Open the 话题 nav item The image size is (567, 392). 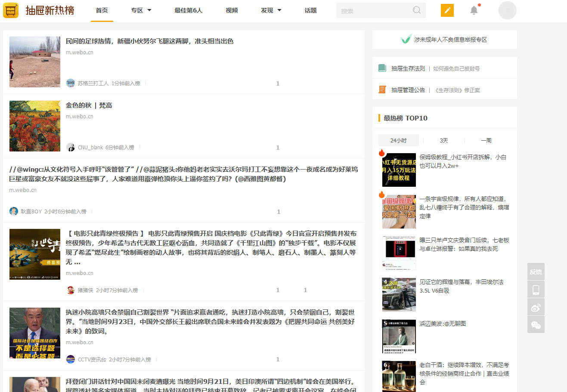coord(310,10)
